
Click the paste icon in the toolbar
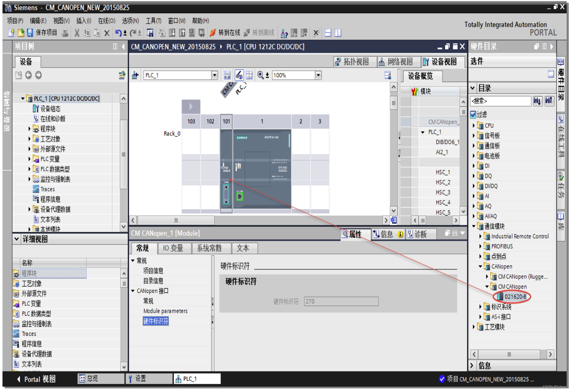coord(97,33)
